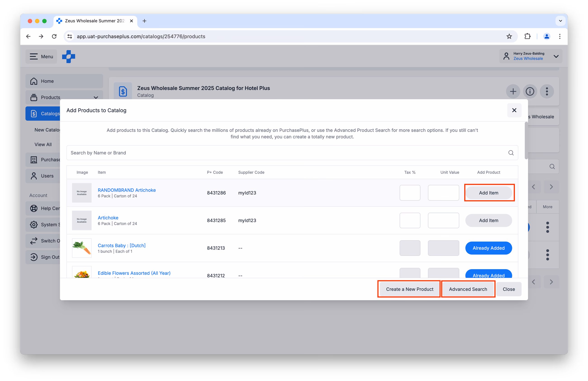
Task: Click Unit Value field for RANDOMBRAND Artichoke
Action: pyautogui.click(x=443, y=193)
